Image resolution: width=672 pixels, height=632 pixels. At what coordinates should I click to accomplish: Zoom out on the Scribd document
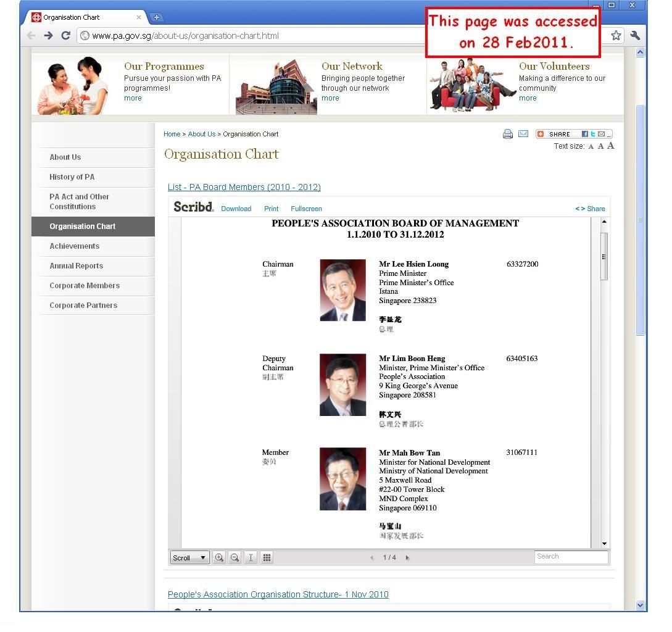[x=234, y=557]
